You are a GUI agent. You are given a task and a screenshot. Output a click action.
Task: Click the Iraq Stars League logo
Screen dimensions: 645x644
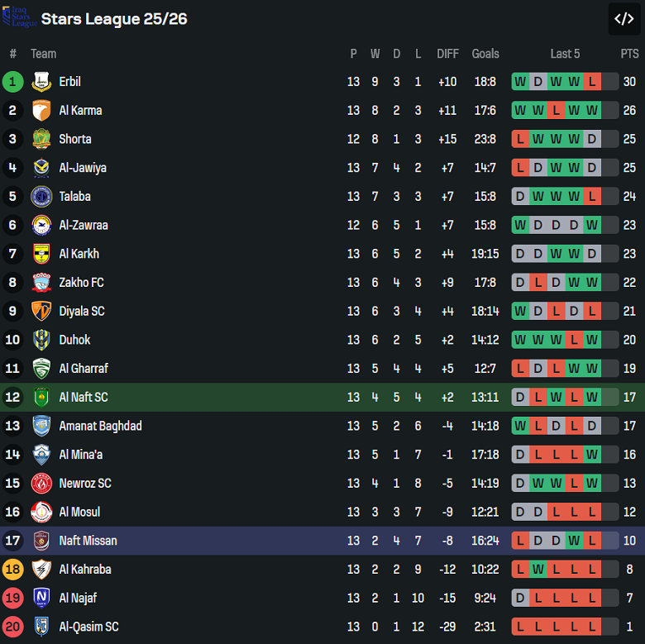[19, 17]
